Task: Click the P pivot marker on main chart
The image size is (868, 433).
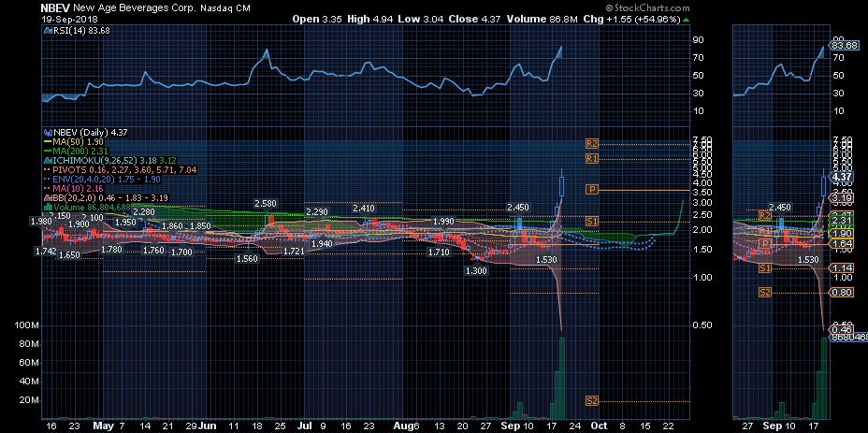Action: (x=592, y=189)
